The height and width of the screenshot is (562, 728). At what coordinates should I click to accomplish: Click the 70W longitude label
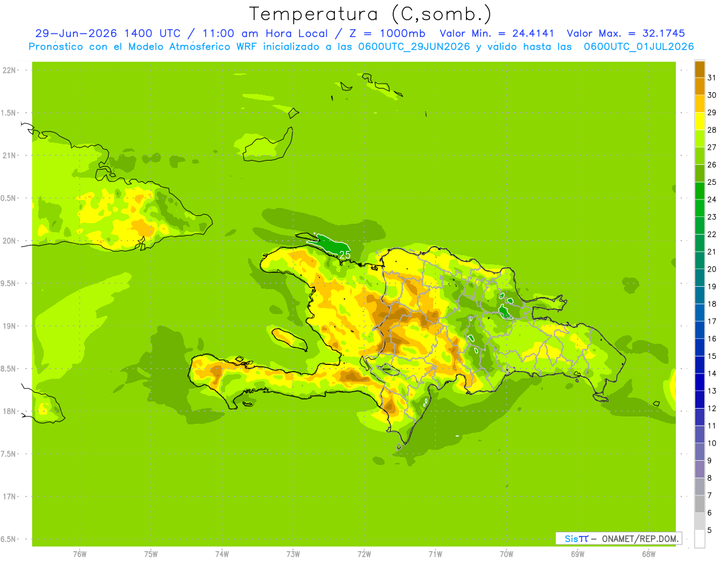coord(507,554)
